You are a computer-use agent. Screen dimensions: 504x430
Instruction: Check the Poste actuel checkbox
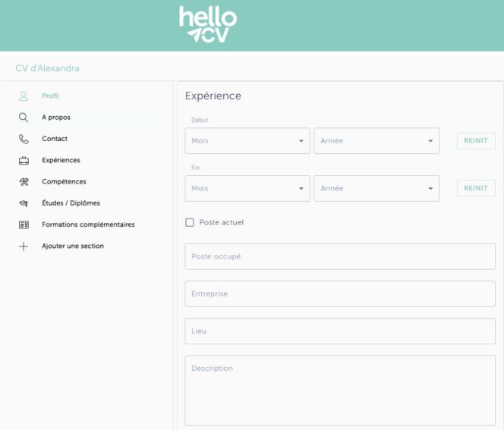[x=190, y=222]
